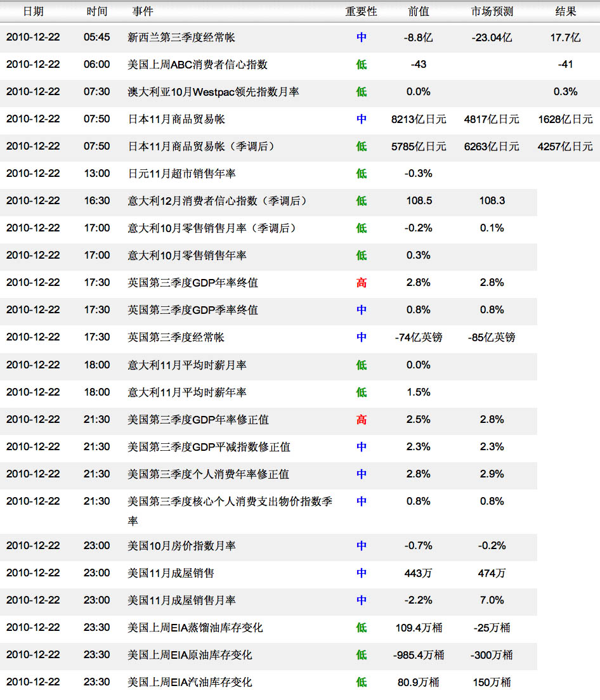Click the 重要性 column header
Viewport: 600px width, 700px height.
pyautogui.click(x=361, y=11)
